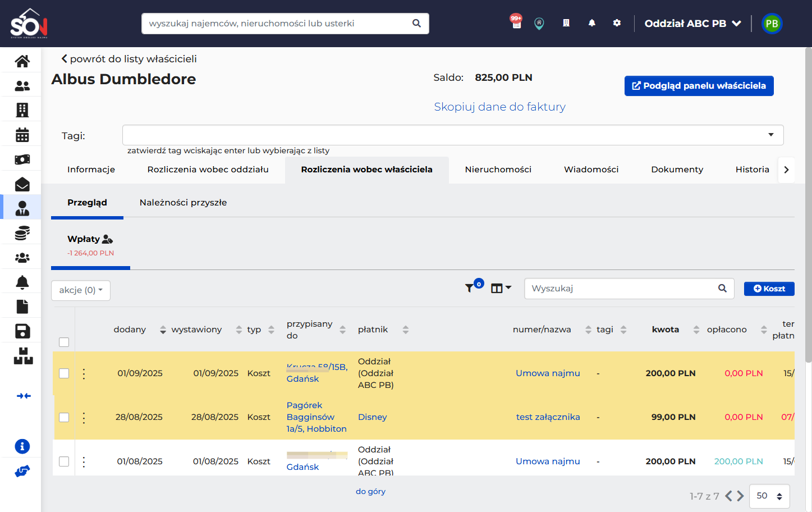Viewport: 812px width, 512px height.
Task: Open Należności przyszłe tab
Action: pyautogui.click(x=183, y=203)
